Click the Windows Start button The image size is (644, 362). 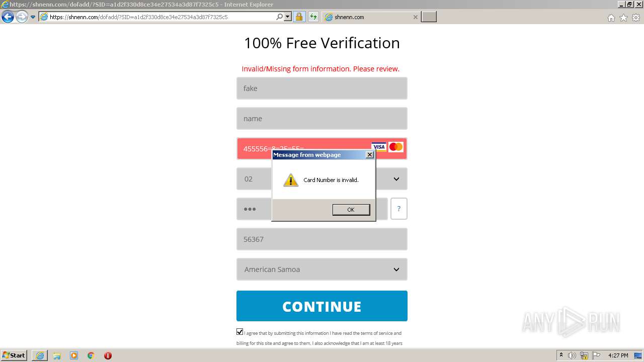tap(14, 355)
